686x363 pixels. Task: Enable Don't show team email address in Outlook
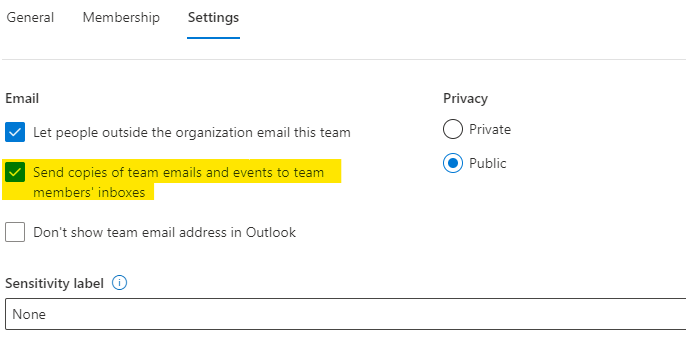click(x=15, y=232)
